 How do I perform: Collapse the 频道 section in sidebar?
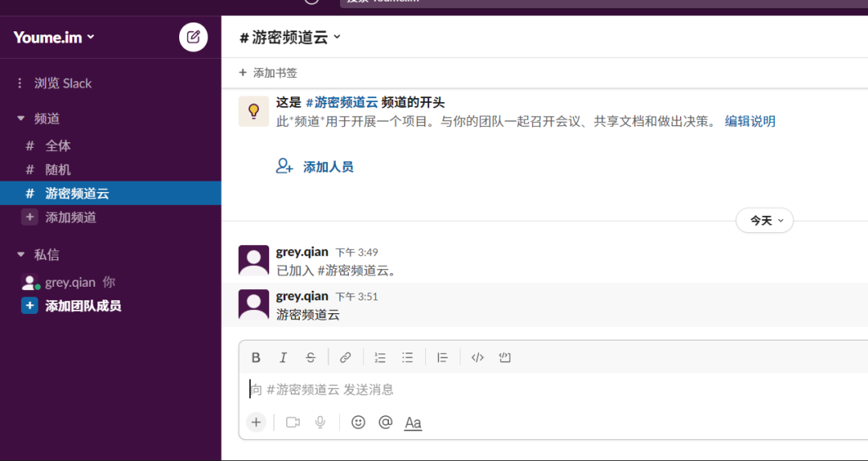coord(21,119)
